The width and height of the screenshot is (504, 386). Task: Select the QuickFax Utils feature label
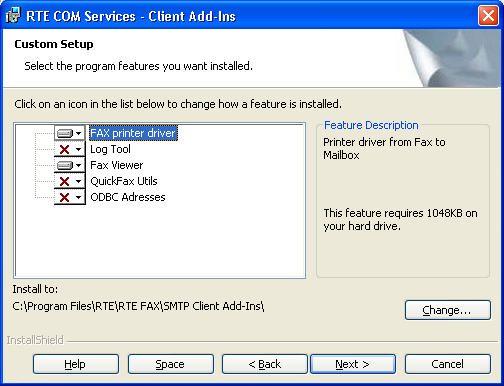coord(124,181)
